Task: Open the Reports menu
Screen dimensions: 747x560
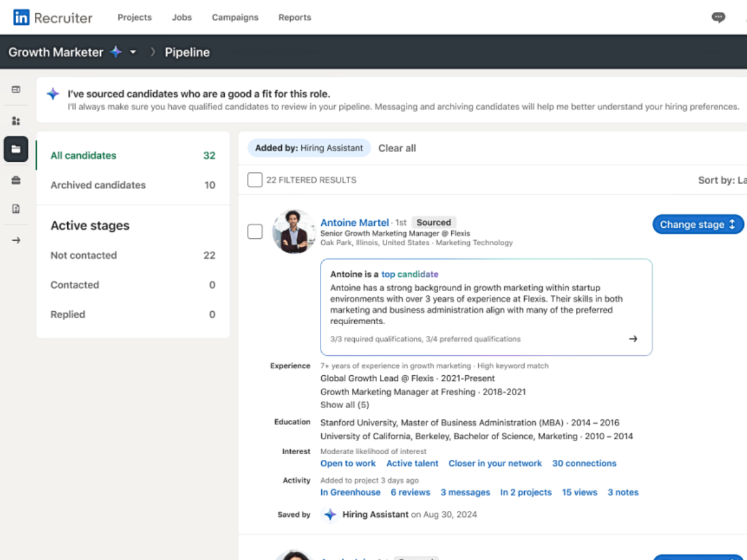Action: tap(295, 17)
